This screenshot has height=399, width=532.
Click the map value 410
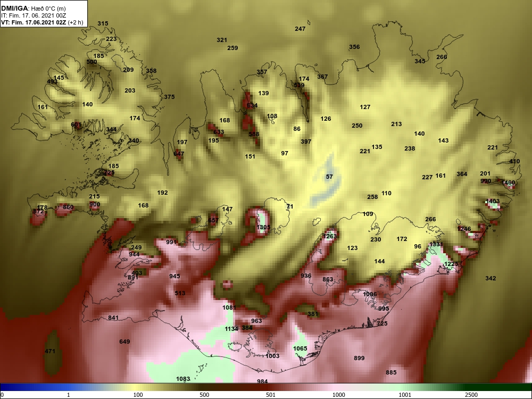(x=514, y=162)
